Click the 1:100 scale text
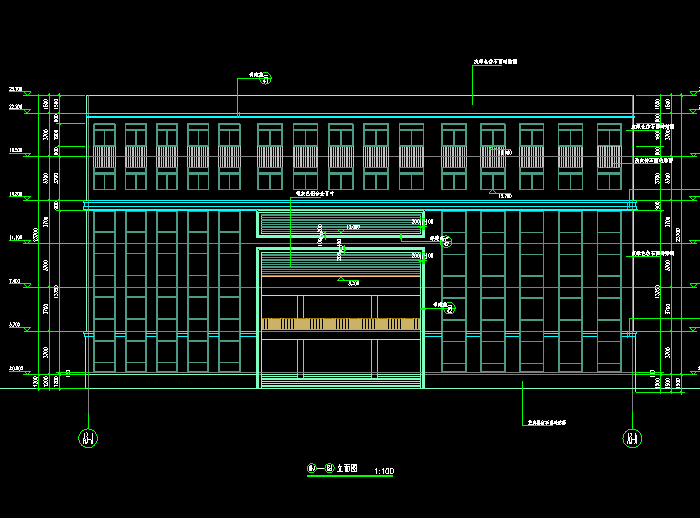This screenshot has width=700, height=518. [383, 470]
